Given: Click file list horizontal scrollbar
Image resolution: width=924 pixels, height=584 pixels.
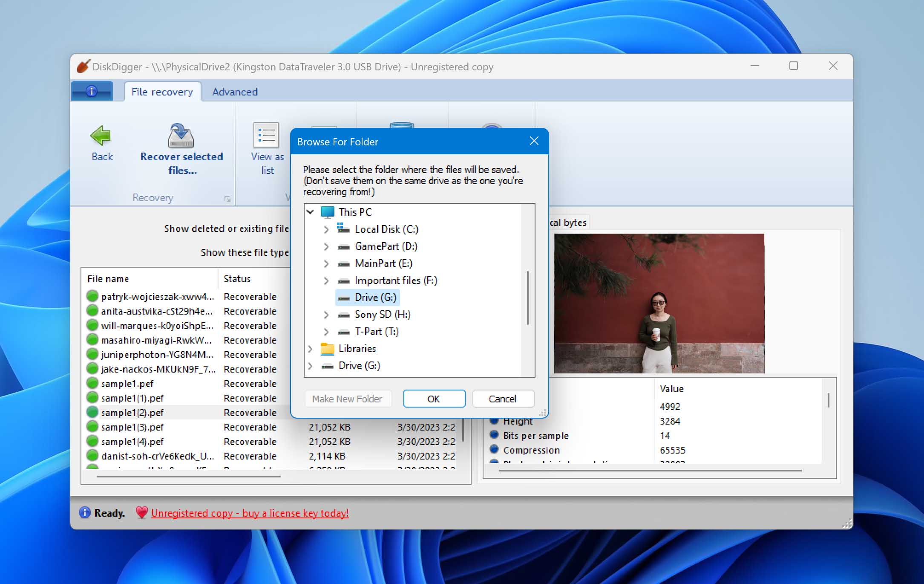Looking at the screenshot, I should tap(189, 477).
